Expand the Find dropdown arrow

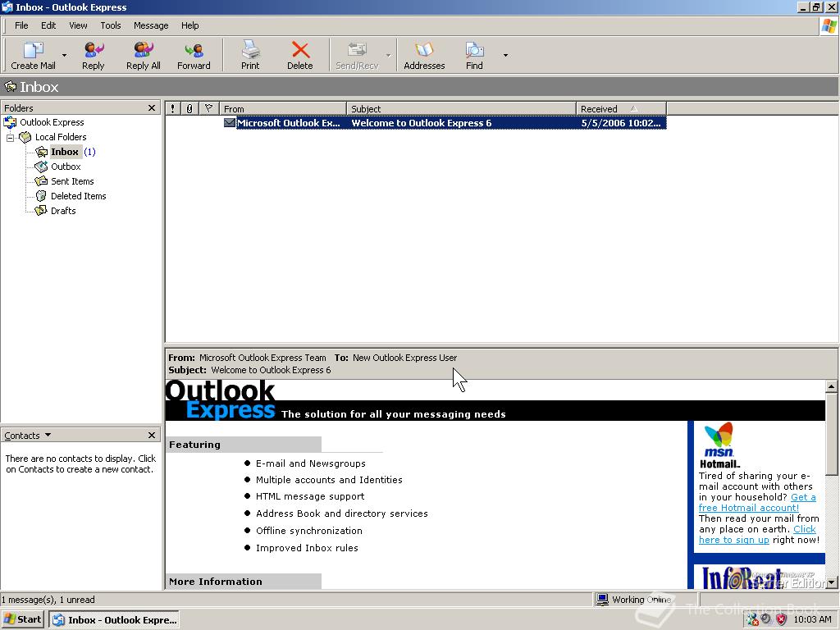pos(505,55)
